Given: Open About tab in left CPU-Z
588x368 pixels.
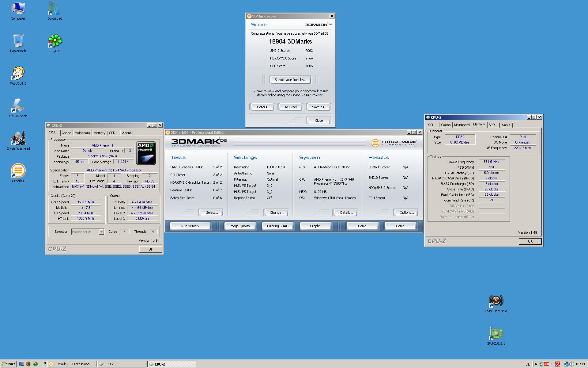Looking at the screenshot, I should tap(126, 133).
